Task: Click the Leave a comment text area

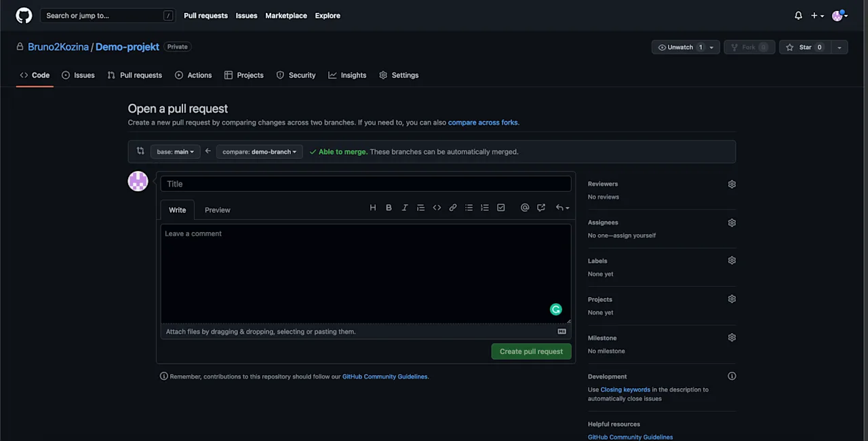Action: tap(366, 273)
